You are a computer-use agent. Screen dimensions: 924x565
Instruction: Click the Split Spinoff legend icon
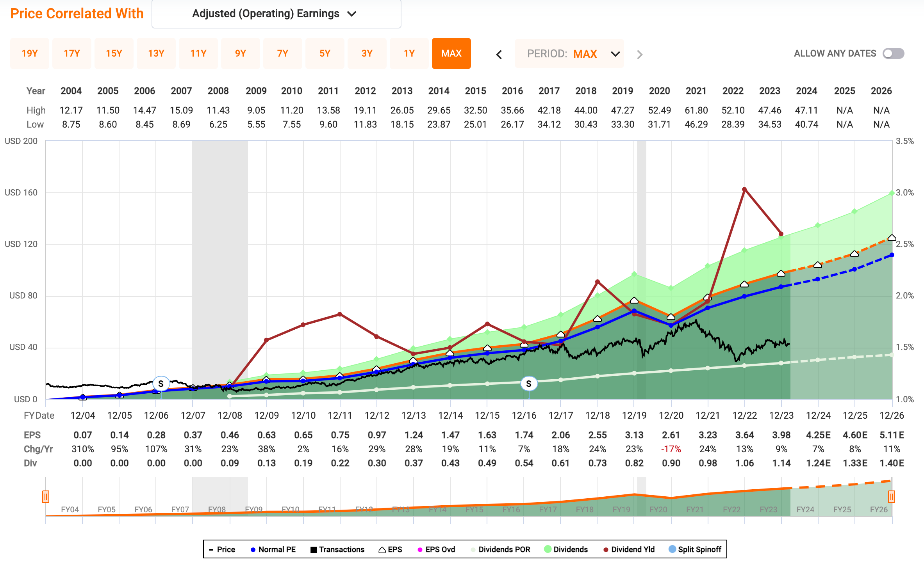pos(672,549)
